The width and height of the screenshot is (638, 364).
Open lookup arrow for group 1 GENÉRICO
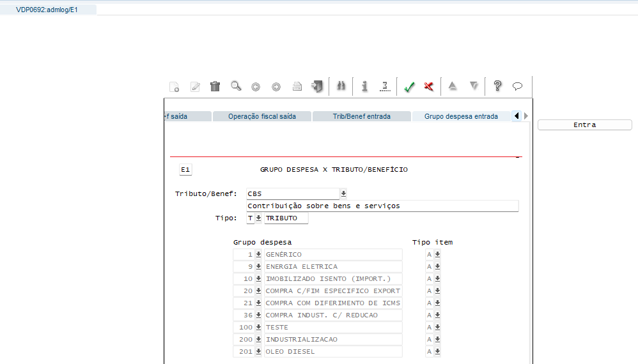258,254
